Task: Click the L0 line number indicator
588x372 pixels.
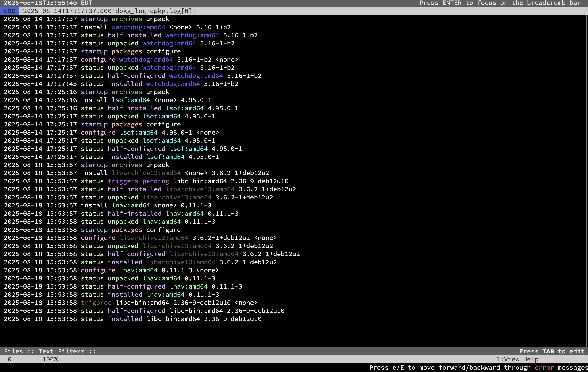Action: pos(7,359)
